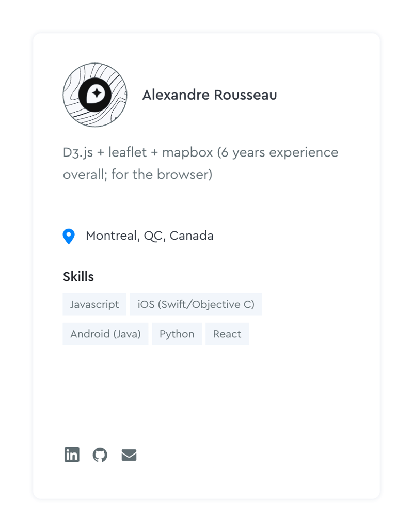Click the Skills section heading

(78, 276)
